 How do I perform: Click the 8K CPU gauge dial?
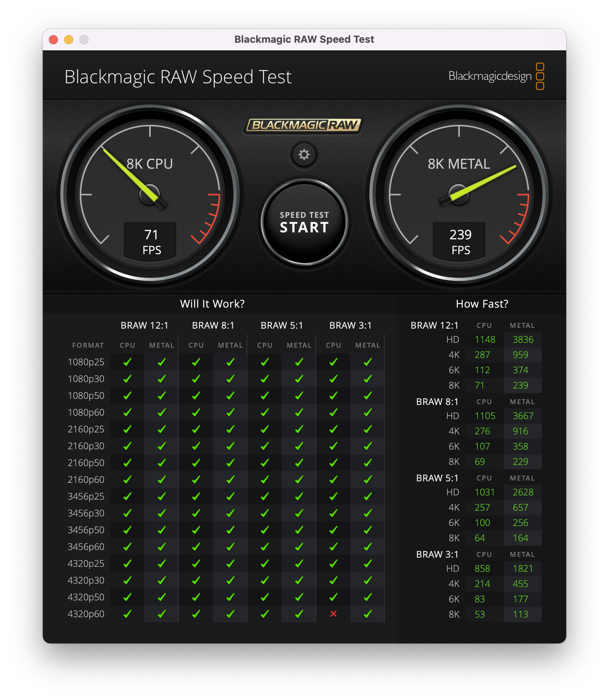[150, 194]
